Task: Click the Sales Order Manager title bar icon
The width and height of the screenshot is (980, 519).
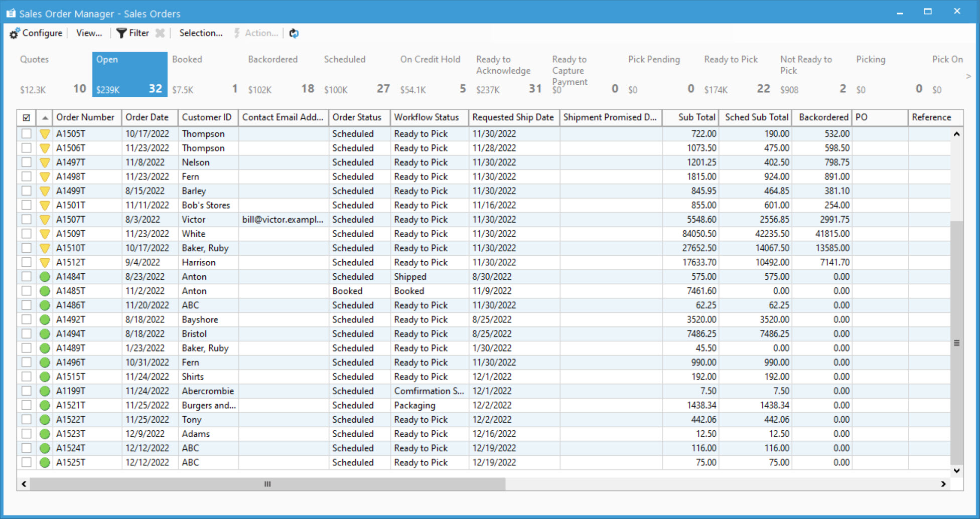Action: pyautogui.click(x=11, y=13)
